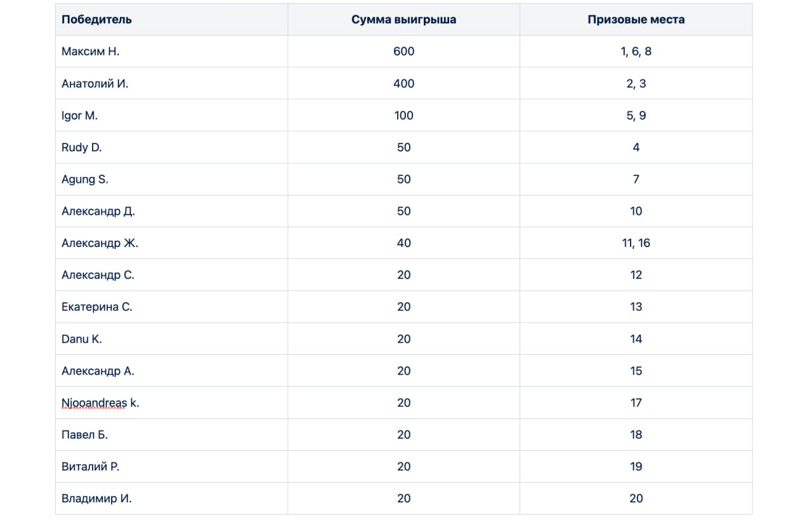Select the Екатерина С. name cell

(x=171, y=307)
